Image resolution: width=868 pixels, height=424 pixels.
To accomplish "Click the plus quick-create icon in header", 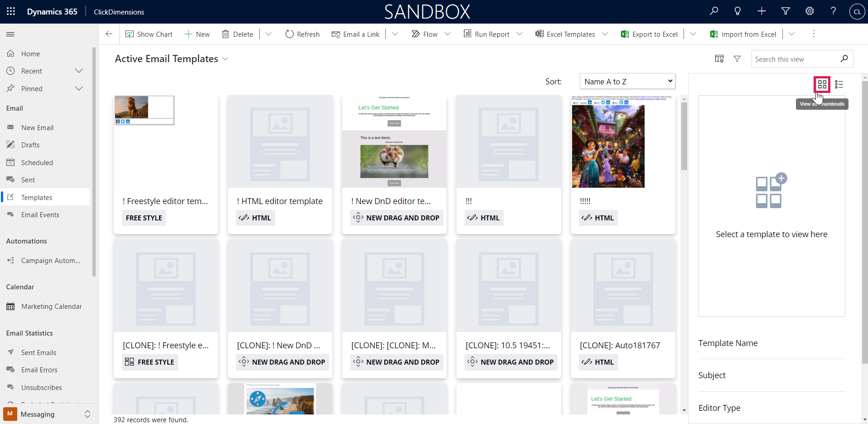I will tap(761, 11).
